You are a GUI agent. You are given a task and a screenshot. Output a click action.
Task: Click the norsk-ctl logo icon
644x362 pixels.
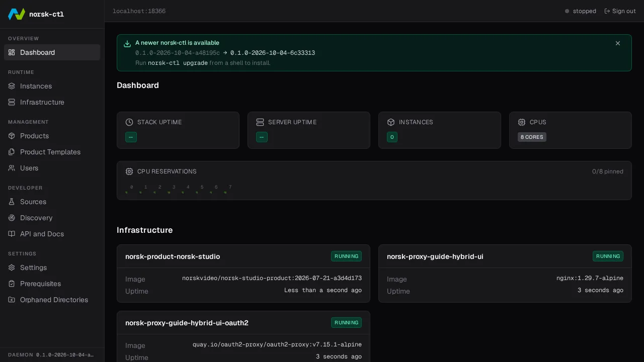17,14
